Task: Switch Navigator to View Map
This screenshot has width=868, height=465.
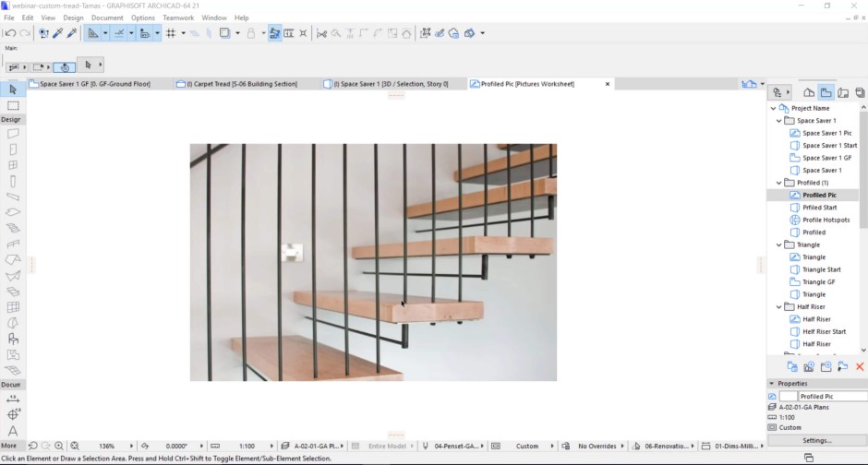Action: click(x=826, y=92)
